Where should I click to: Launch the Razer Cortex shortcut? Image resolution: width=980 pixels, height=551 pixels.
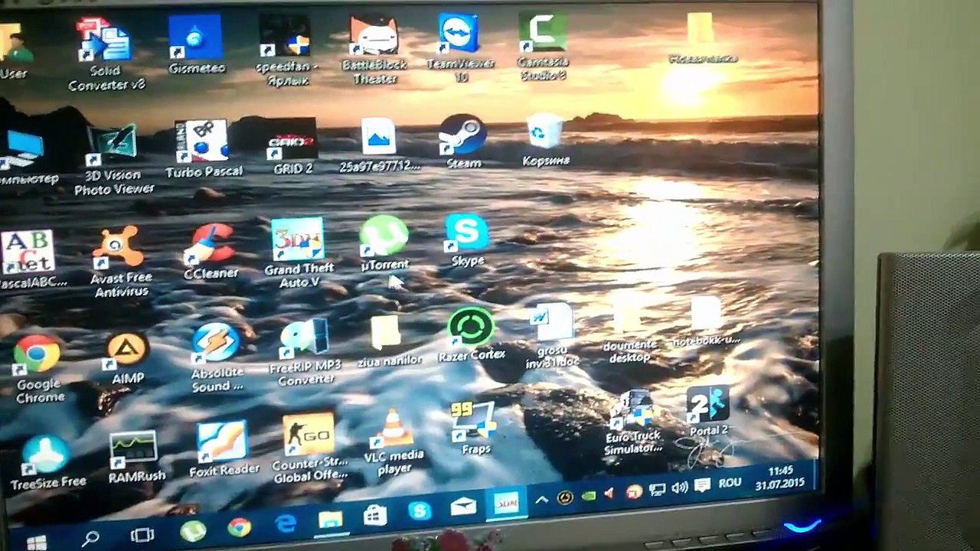(472, 335)
